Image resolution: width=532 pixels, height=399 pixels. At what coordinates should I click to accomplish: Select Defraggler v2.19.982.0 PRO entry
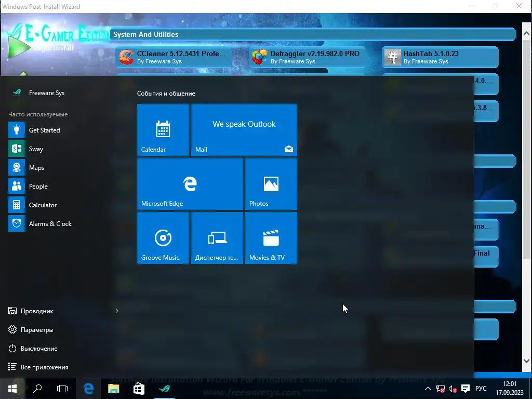(308, 57)
